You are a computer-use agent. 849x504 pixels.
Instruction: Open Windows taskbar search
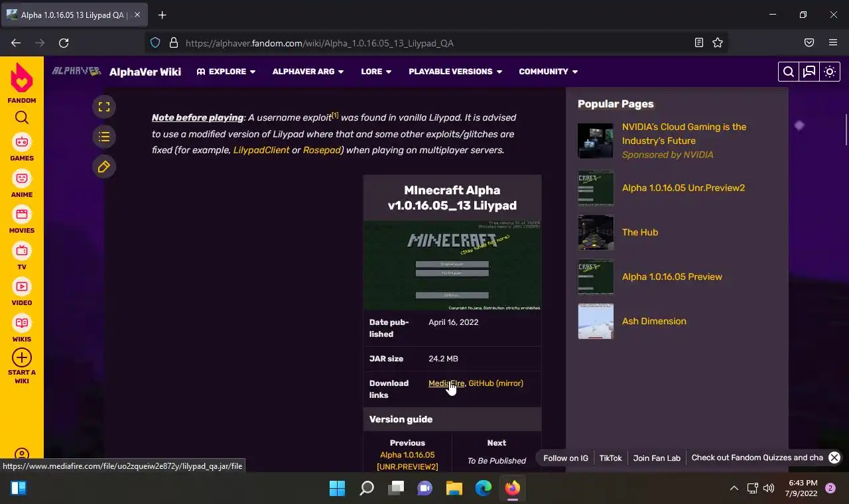(x=367, y=489)
